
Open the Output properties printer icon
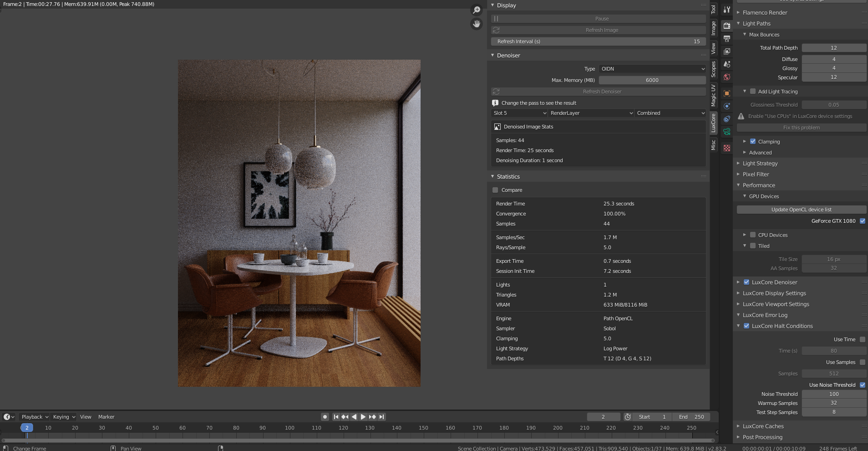point(727,39)
